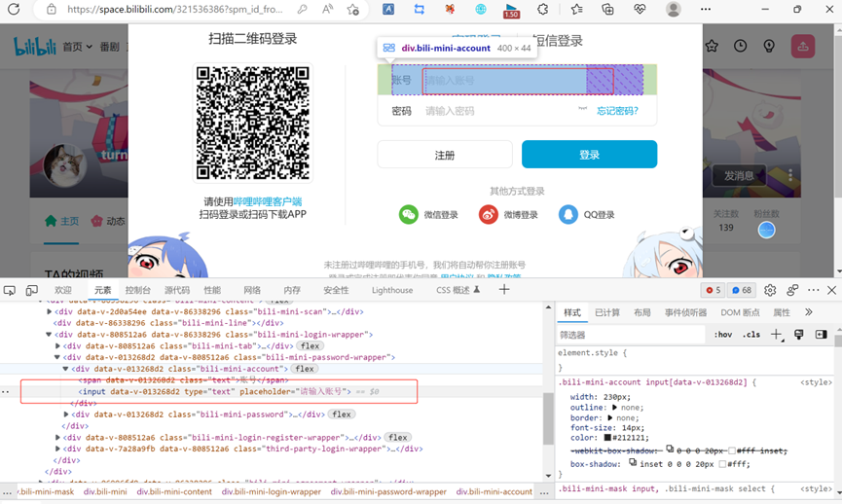Click the globe extension icon
842x504 pixels.
tap(481, 9)
